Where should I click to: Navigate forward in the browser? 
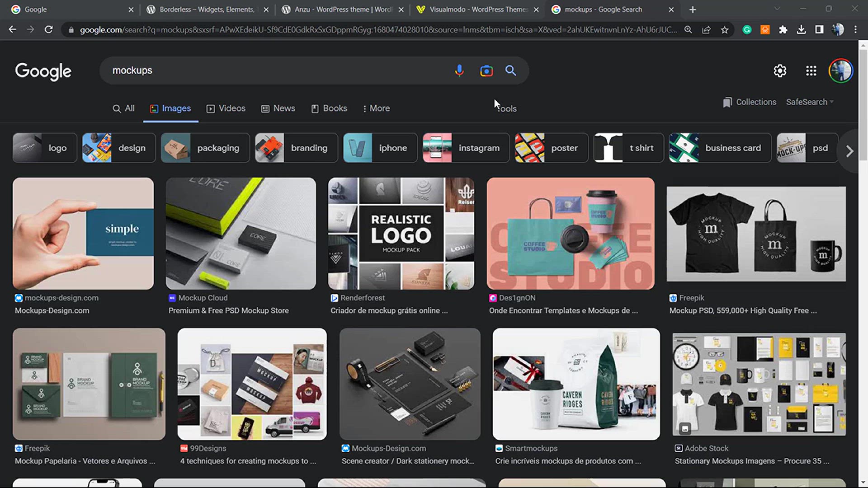tap(30, 30)
